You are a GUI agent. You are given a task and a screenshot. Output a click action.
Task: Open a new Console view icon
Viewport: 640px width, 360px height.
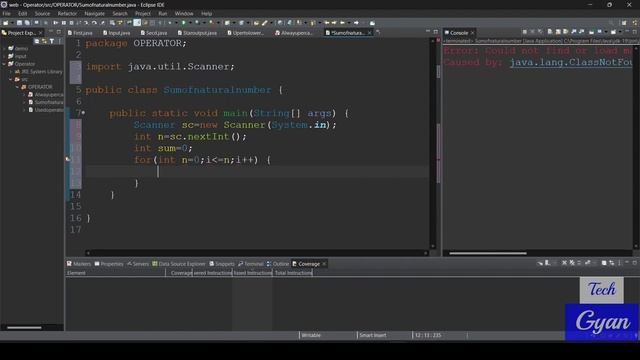613,32
